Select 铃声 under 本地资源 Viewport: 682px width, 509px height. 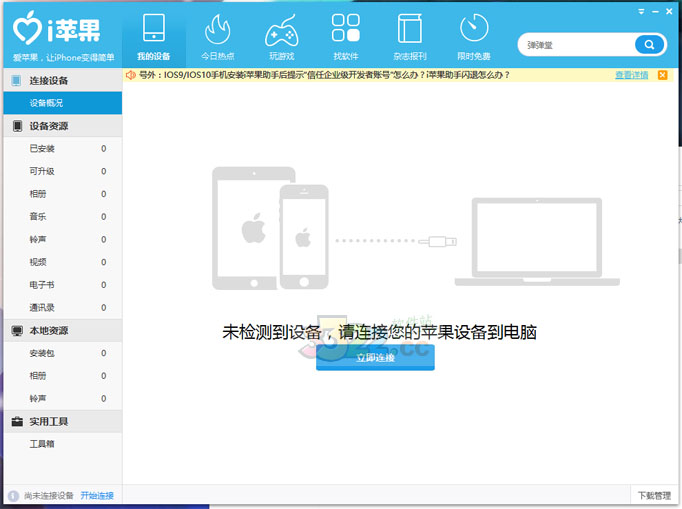(x=63, y=398)
